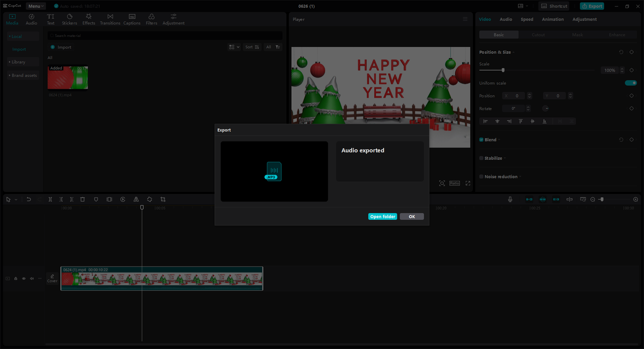The height and width of the screenshot is (349, 644).
Task: Add keyframe diamond for Scale
Action: tap(631, 70)
